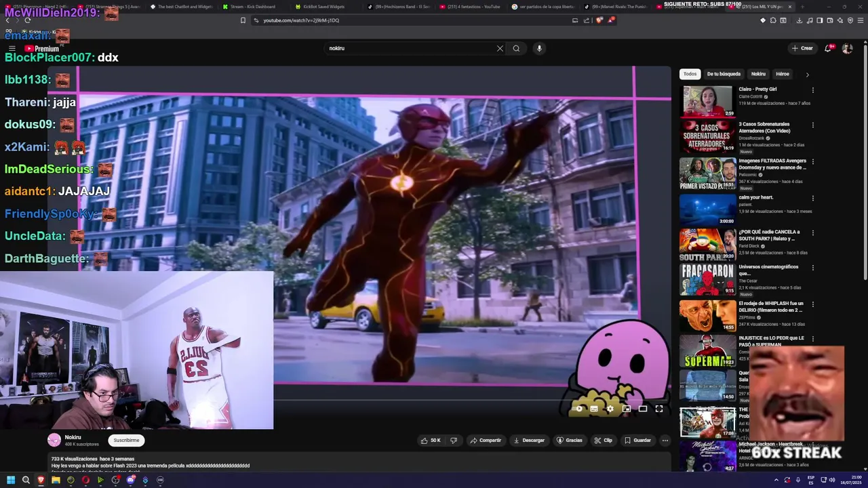The image size is (868, 488).
Task: Open the Windows Start menu
Action: [11, 480]
